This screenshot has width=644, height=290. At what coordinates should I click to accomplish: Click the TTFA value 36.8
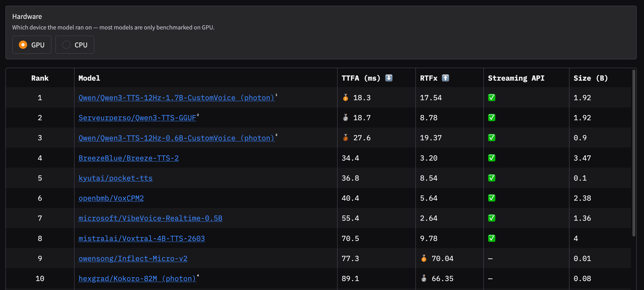(x=350, y=178)
